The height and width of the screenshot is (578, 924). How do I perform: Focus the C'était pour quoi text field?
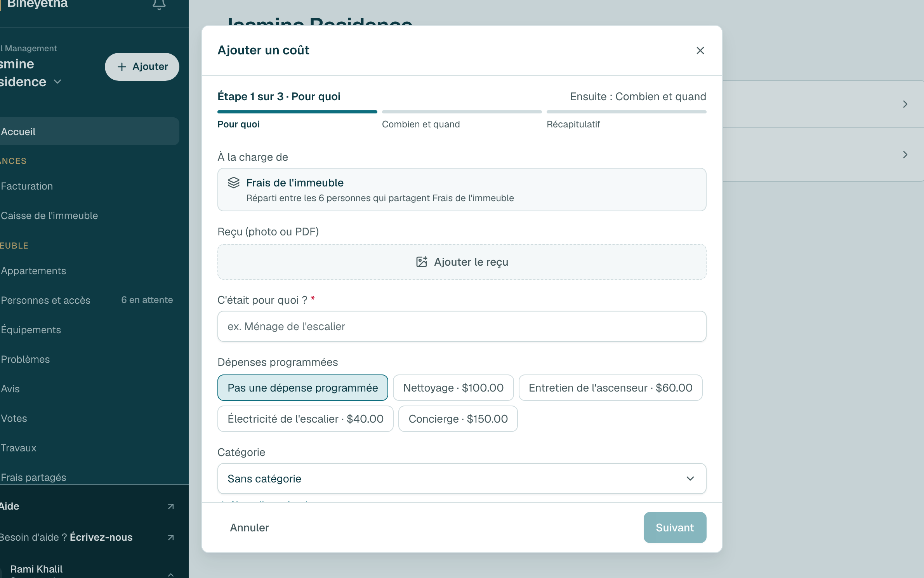[462, 326]
